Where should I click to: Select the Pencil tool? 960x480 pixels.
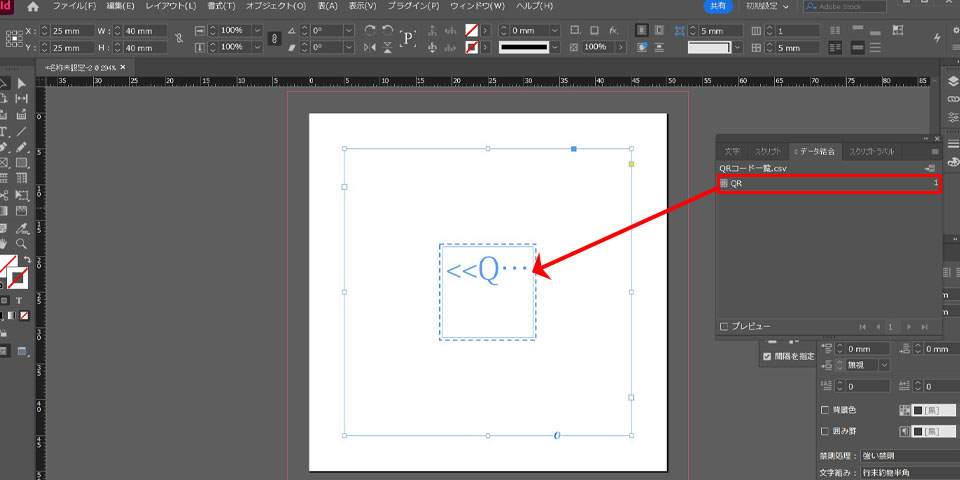click(21, 147)
